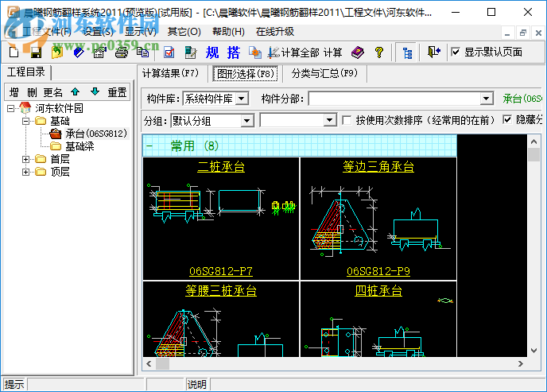This screenshot has height=392, width=547.
Task: Toggle the 显示默认页面 checkbox
Action: point(456,52)
